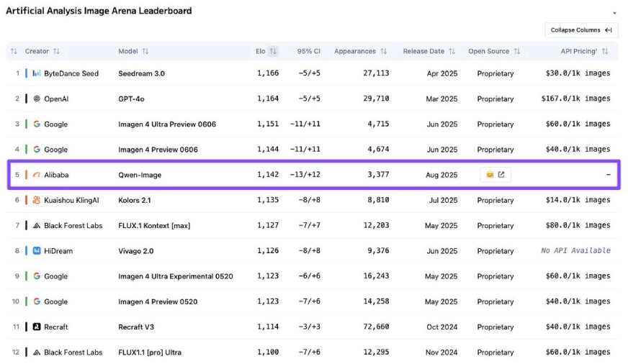Click Google logo in Imagen 4 Preview 0606 row
Image resolution: width=628 pixels, height=364 pixels.
tap(37, 149)
